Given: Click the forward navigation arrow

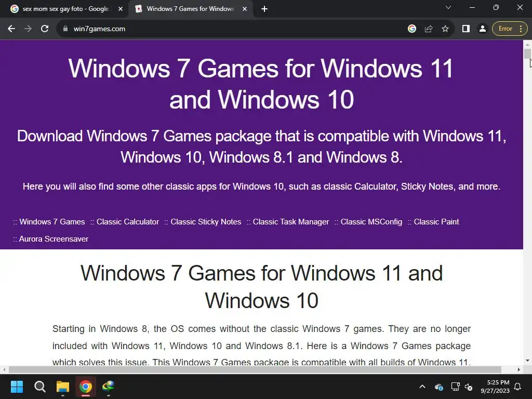Looking at the screenshot, I should point(28,29).
